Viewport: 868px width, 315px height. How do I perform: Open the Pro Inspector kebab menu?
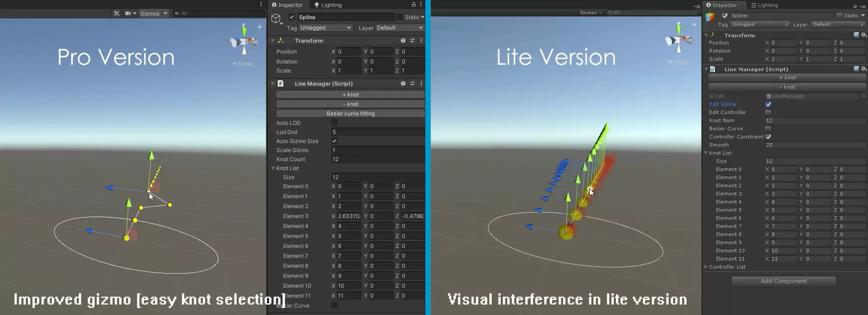421,4
